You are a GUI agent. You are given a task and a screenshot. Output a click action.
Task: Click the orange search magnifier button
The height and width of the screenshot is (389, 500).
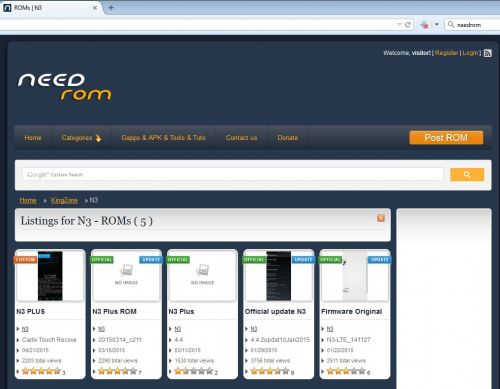coord(467,174)
